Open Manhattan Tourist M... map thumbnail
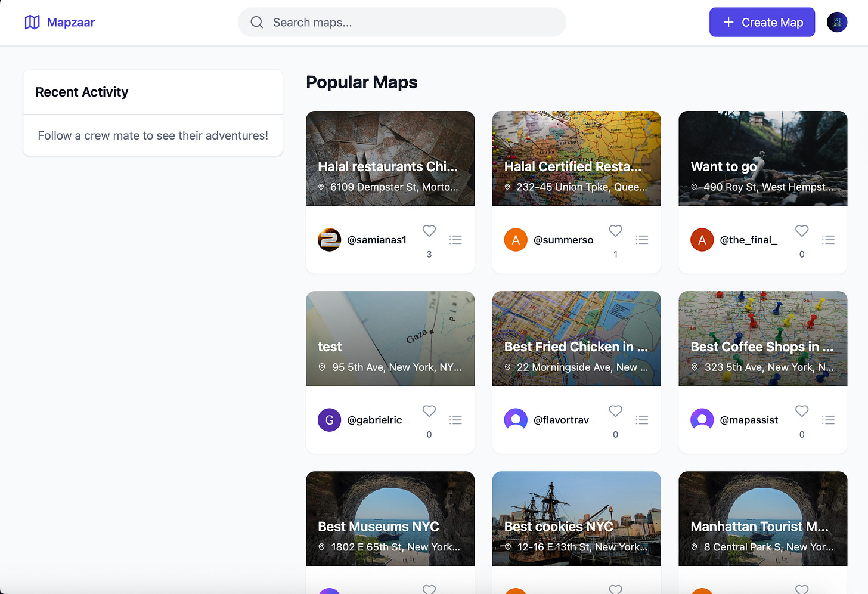Screen dimensions: 868x594 (762, 518)
